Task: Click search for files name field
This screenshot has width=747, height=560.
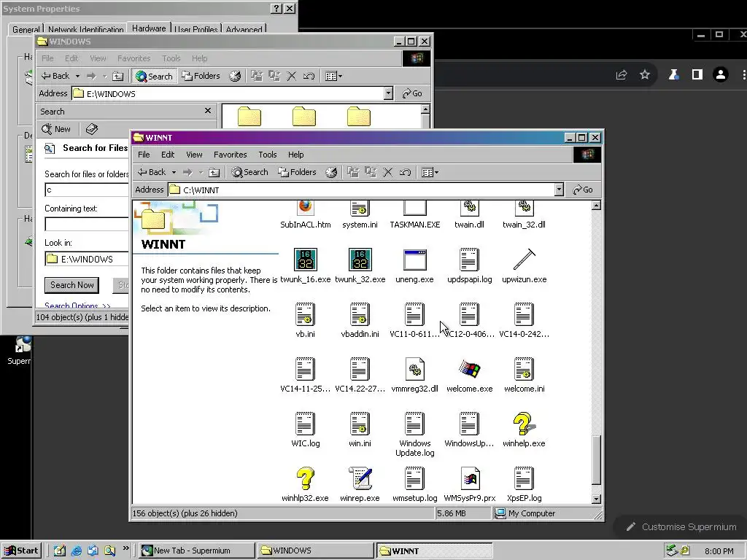Action: point(87,190)
